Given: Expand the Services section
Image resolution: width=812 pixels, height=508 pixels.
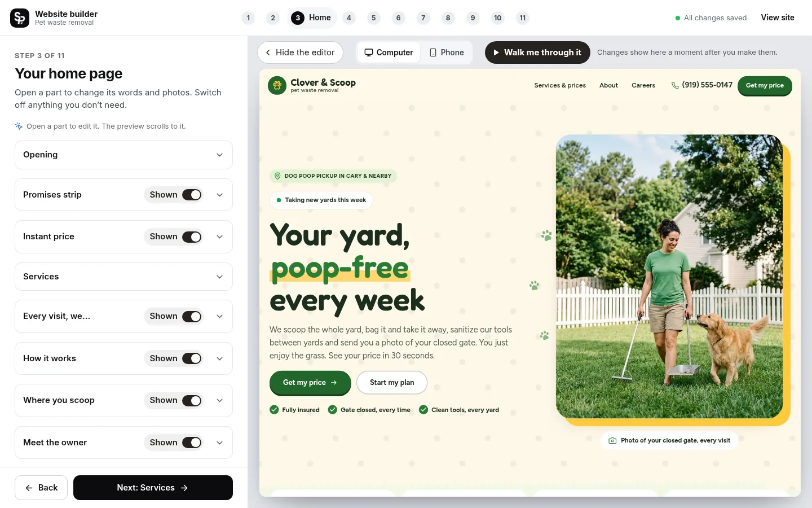Looking at the screenshot, I should (123, 277).
